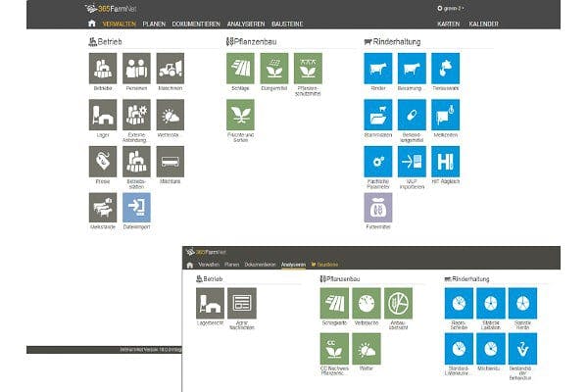Image resolution: width=588 pixels, height=392 pixels.
Task: Open the Stammdaten folder tile
Action: [x=378, y=115]
